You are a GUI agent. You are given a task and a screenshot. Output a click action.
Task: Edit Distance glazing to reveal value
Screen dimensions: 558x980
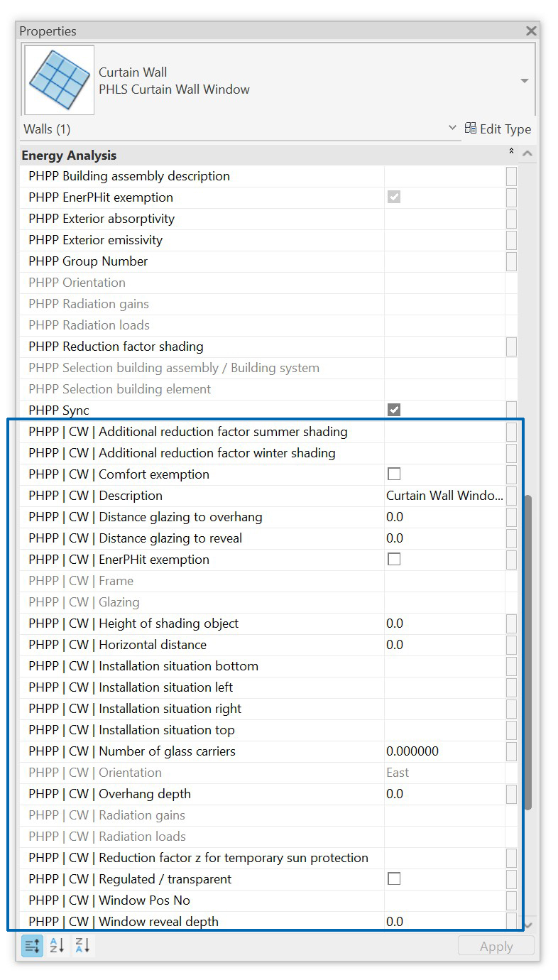pos(444,538)
